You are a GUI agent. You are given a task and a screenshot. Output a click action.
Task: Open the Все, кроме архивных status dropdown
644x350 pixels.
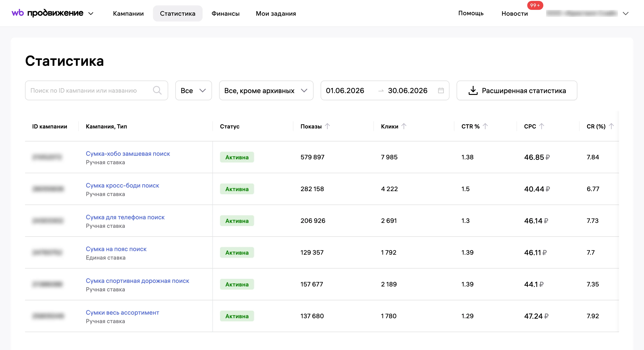click(x=266, y=90)
